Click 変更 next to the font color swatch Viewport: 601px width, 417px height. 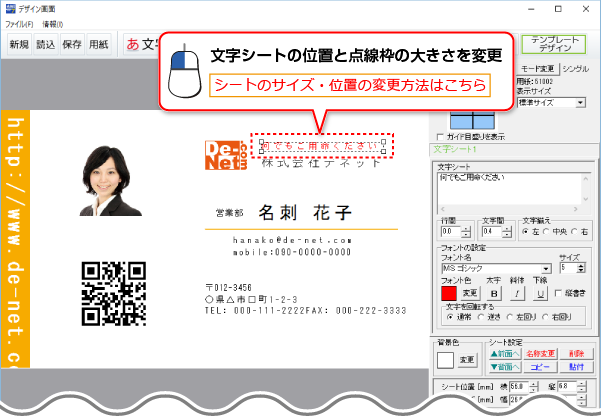click(x=470, y=293)
